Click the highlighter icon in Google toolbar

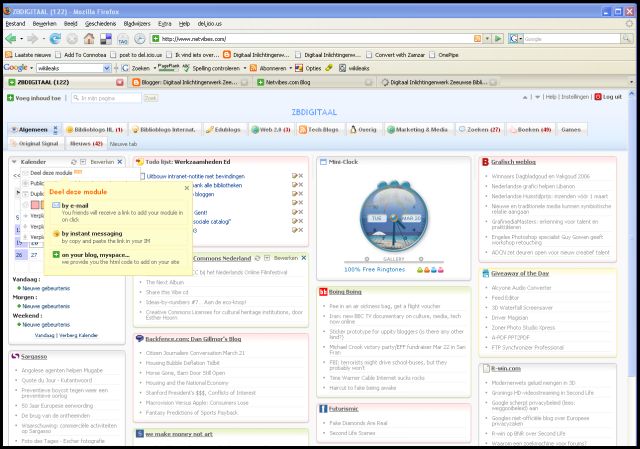tap(329, 68)
